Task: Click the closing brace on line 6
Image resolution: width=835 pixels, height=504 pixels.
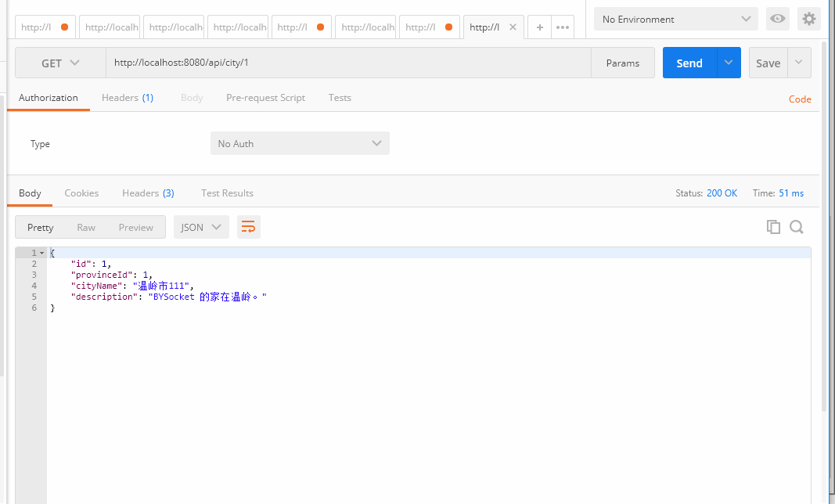Action: [52, 308]
